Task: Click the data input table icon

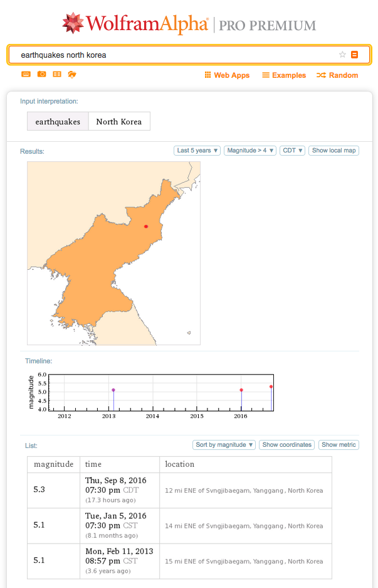Action: pos(57,75)
